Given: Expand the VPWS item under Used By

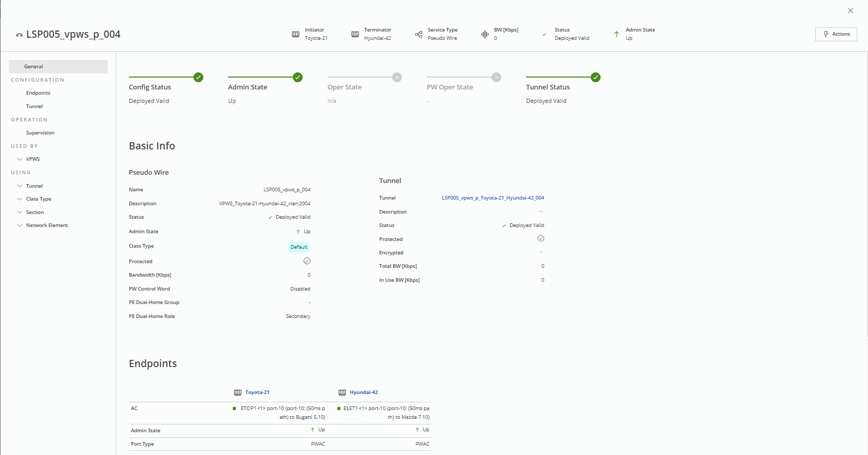Looking at the screenshot, I should coord(20,159).
